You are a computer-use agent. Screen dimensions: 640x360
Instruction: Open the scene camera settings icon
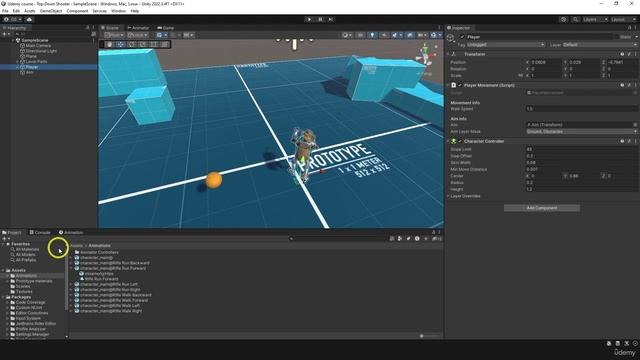[422, 35]
